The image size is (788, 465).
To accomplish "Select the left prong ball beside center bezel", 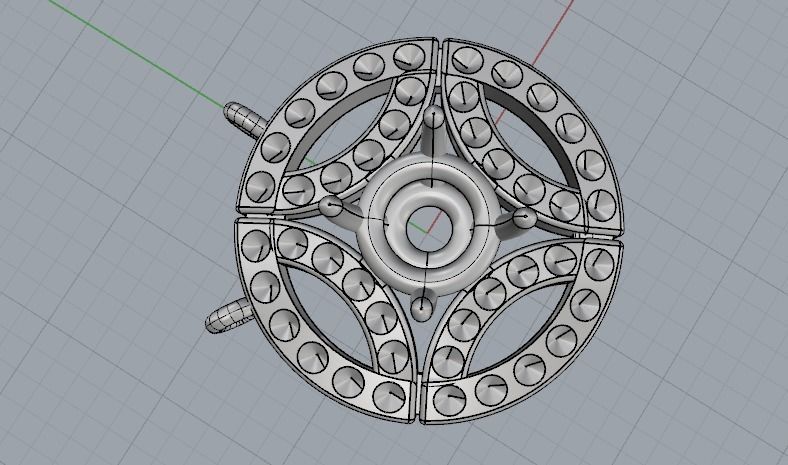I will (x=331, y=205).
